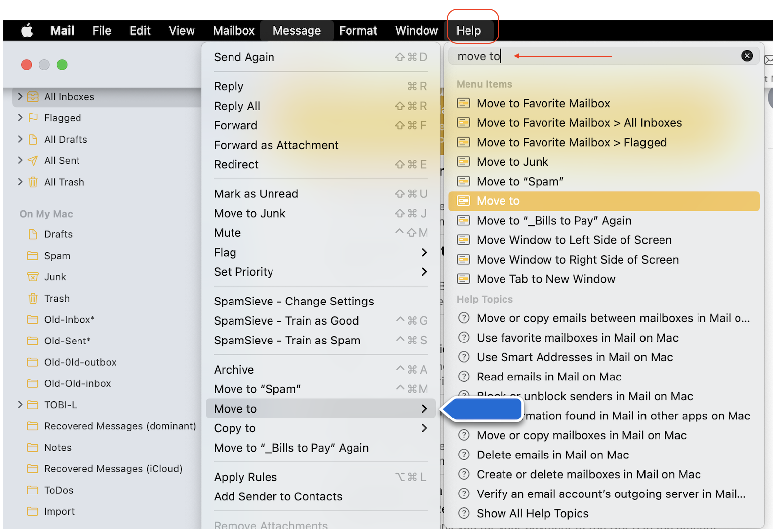Open the Copy to submenu
This screenshot has width=776, height=532.
[321, 428]
